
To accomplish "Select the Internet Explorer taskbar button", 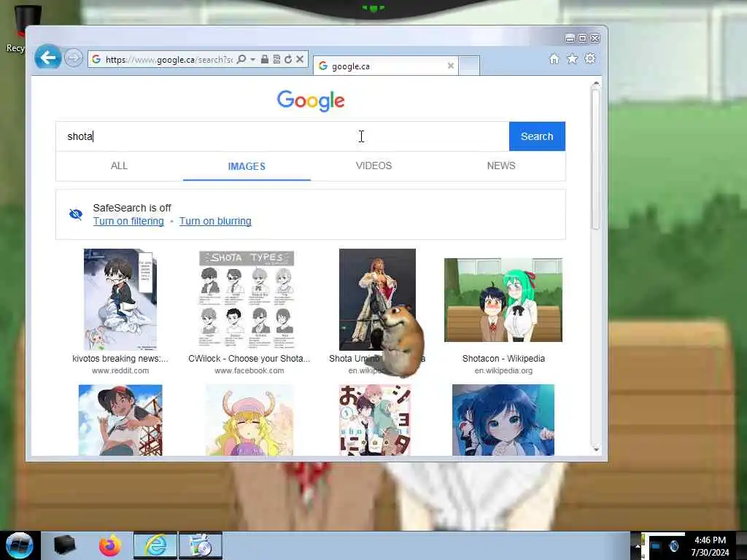I will 155,545.
